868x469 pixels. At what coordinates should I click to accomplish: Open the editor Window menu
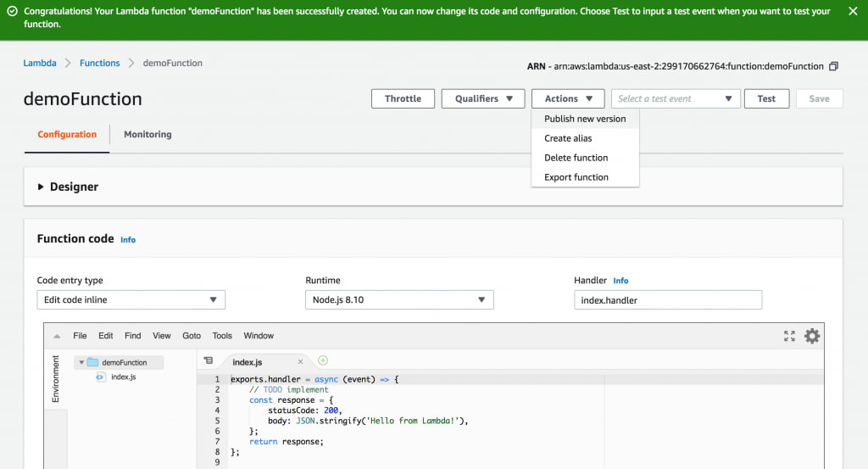point(259,336)
